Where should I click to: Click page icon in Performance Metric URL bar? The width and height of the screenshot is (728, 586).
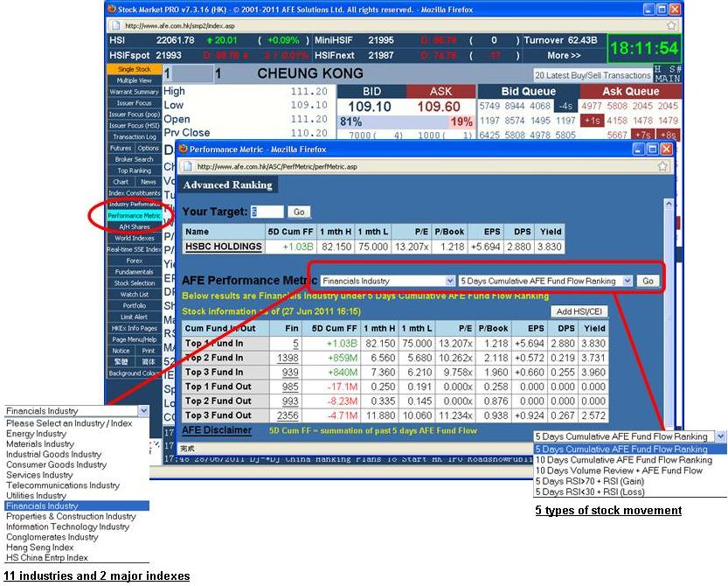[188, 166]
